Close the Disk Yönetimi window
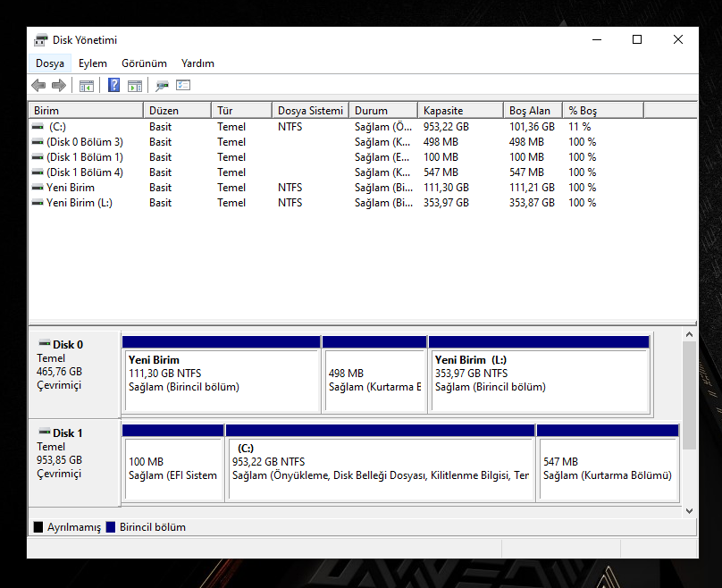Viewport: 722px width, 588px height. [678, 40]
